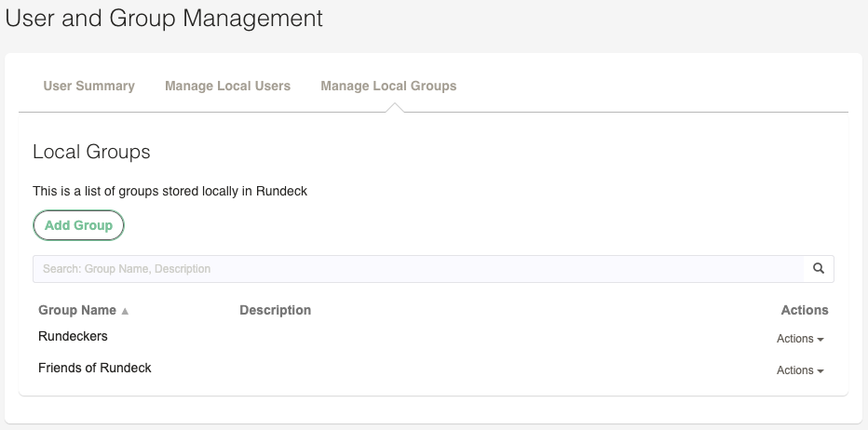Expand the Actions dropdown for Friends of Rundeck

point(800,370)
